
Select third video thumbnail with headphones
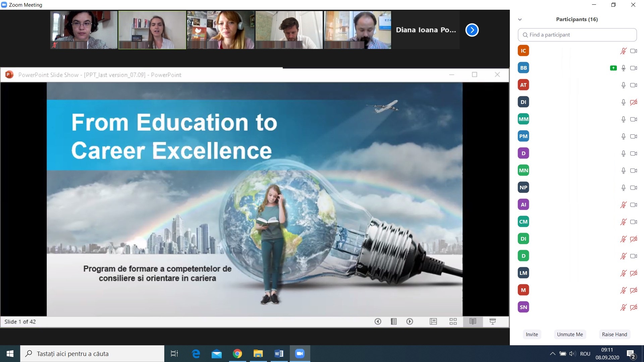click(221, 30)
